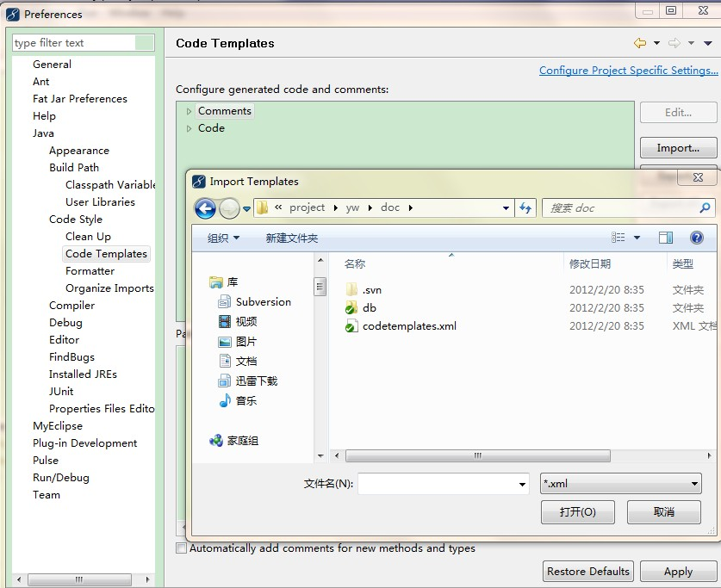
Task: Expand the Comments node in Code Templates
Action: coord(189,111)
